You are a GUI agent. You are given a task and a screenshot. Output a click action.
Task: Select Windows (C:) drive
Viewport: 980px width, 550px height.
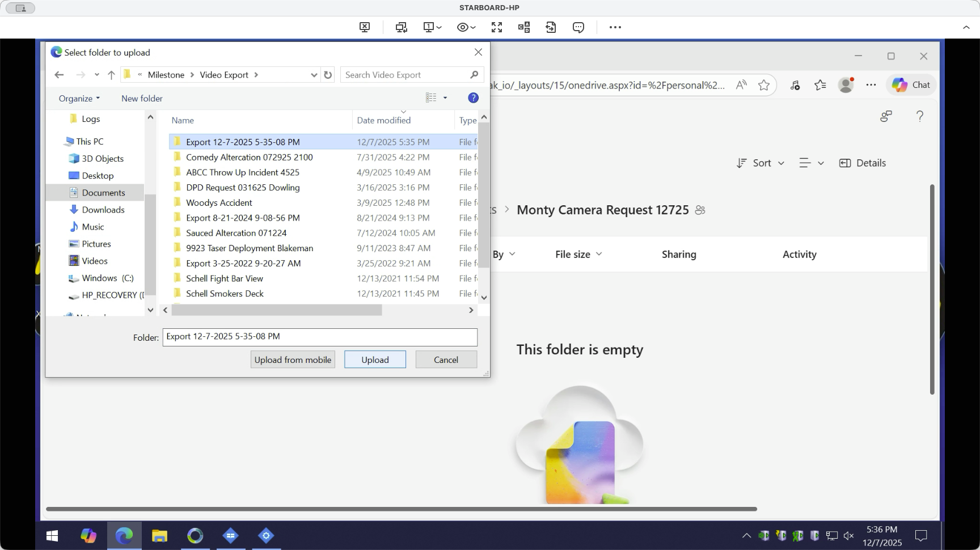pos(107,277)
